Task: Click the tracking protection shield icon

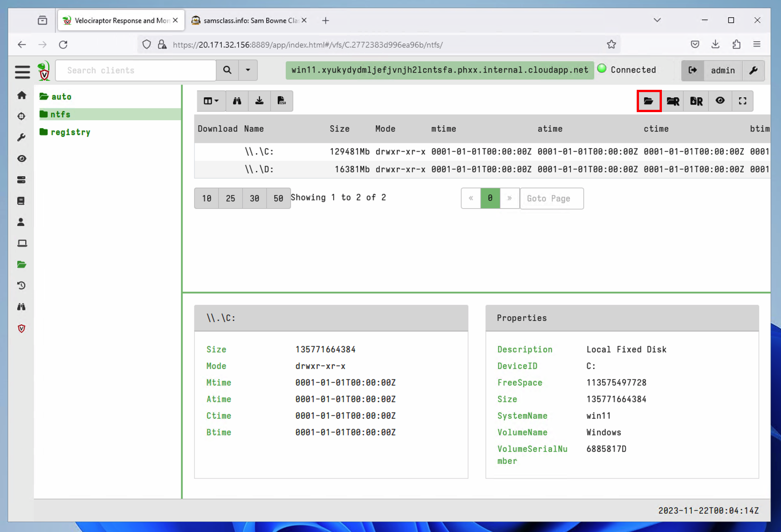Action: click(147, 45)
